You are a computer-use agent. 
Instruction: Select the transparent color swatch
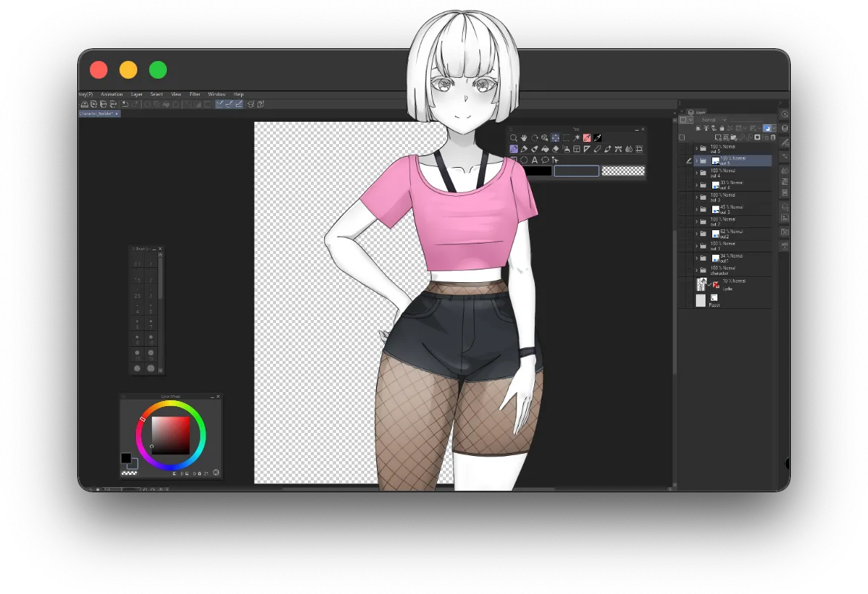622,171
